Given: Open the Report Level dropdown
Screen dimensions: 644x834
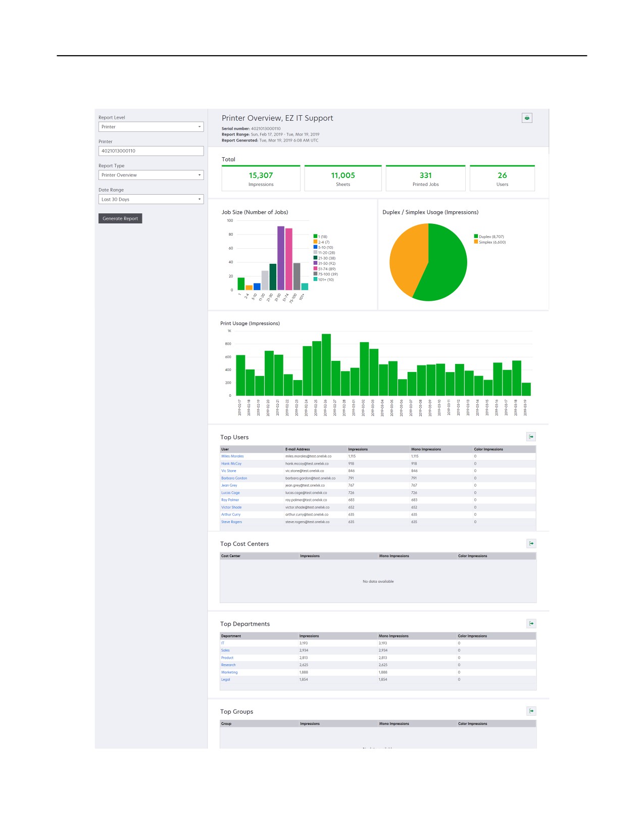Looking at the screenshot, I should [151, 127].
